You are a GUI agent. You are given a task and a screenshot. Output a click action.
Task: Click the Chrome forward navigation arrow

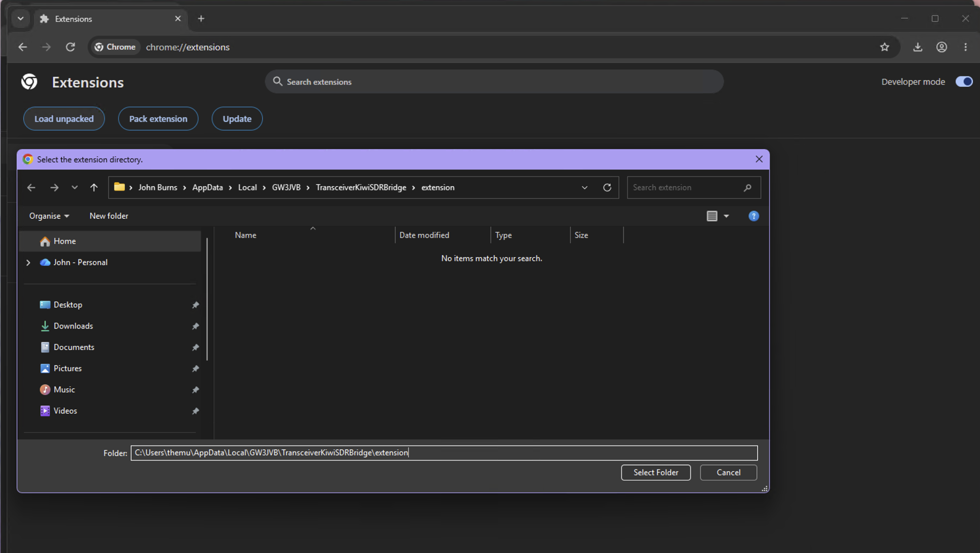(46, 47)
